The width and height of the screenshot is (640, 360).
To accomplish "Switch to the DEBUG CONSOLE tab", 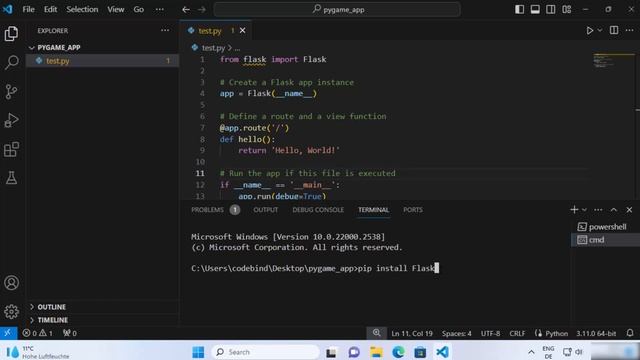I will coord(318,210).
